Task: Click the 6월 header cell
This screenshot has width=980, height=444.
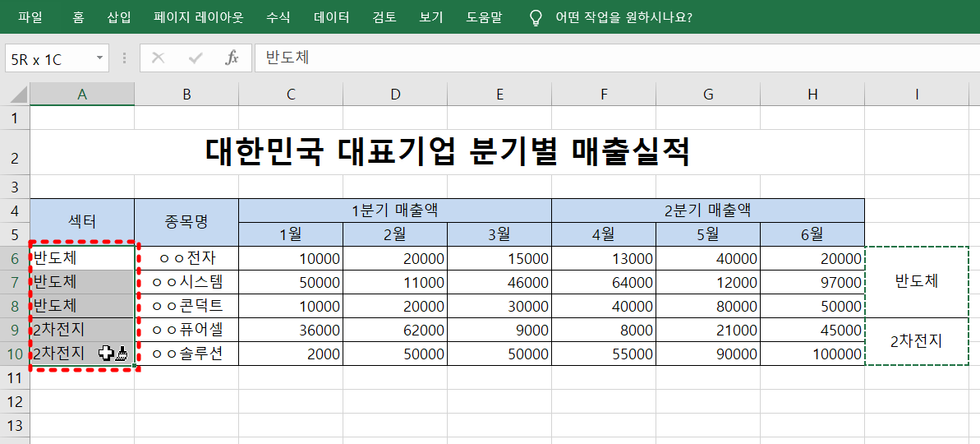Action: pos(812,234)
